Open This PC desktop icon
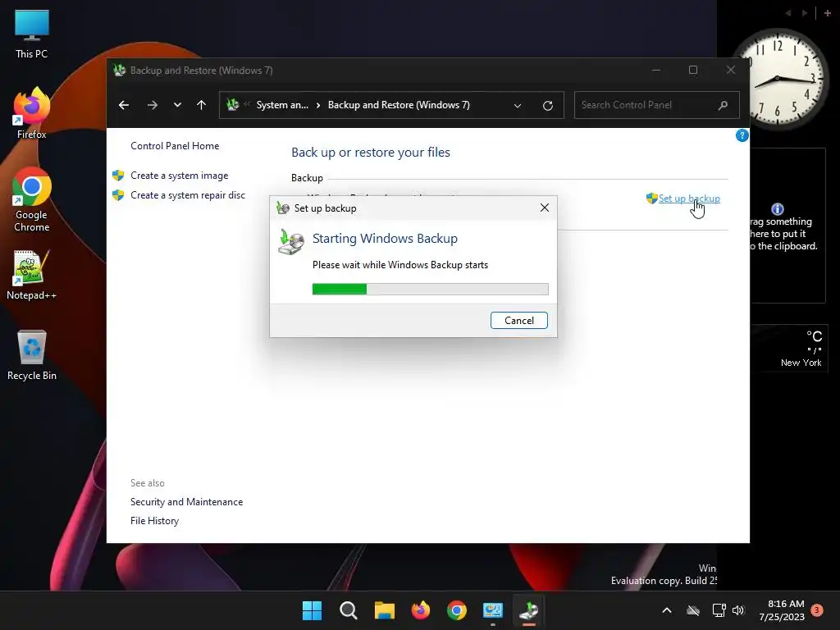840x630 pixels. coord(32,33)
